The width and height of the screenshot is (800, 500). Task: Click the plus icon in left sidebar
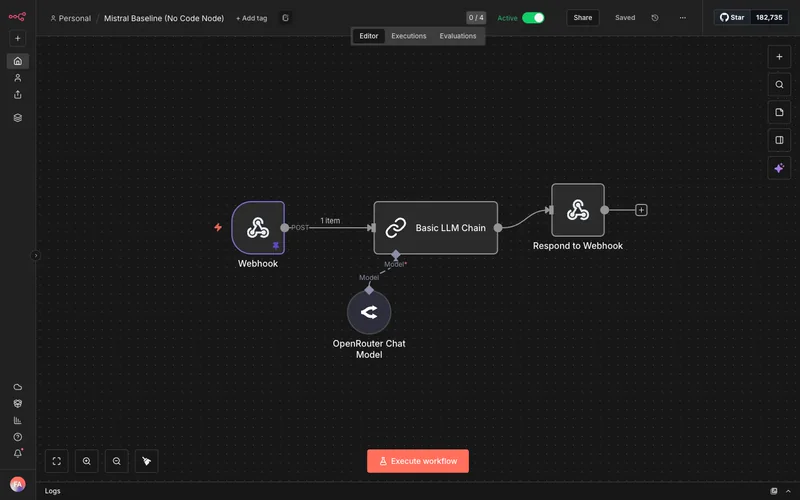[17, 38]
